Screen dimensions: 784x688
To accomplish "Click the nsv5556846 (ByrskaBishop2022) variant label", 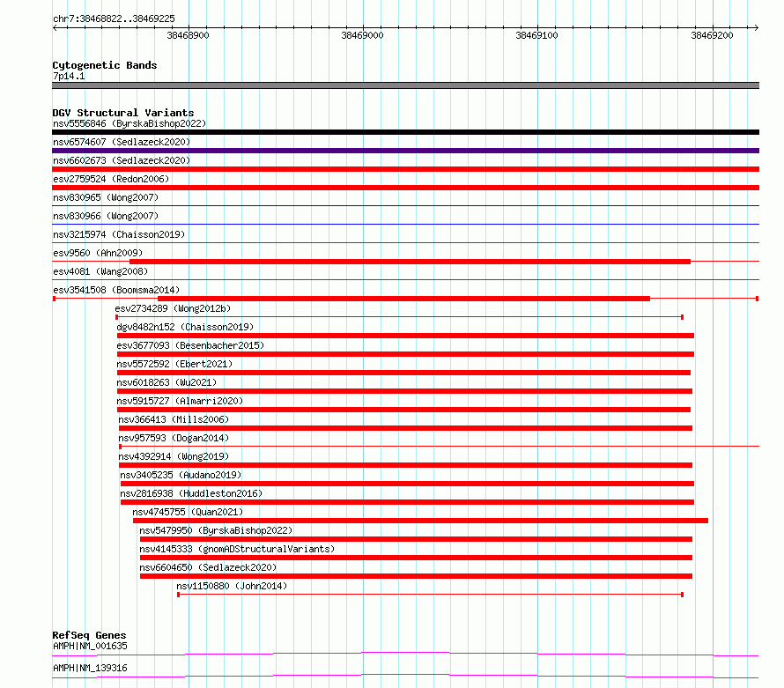I will [x=129, y=123].
